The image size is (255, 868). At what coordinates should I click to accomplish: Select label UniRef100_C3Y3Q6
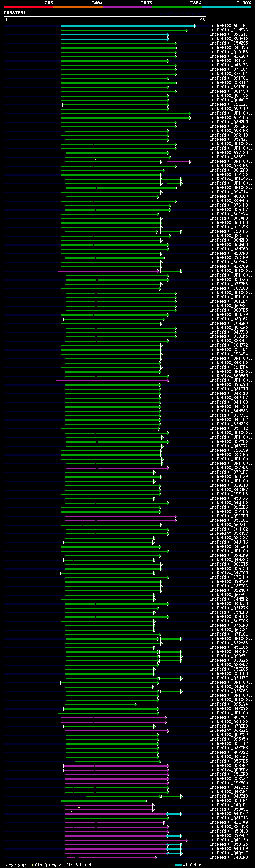pos(229,468)
